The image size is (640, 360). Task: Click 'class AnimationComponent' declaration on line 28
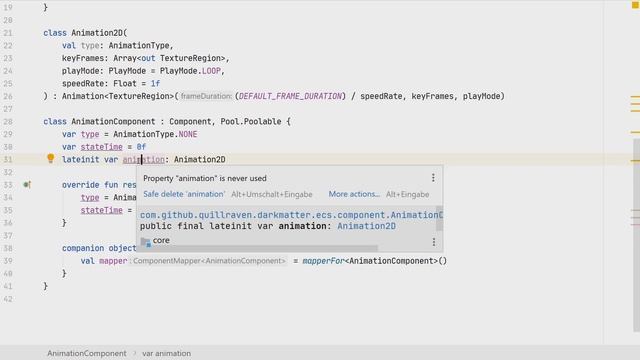tap(99, 122)
